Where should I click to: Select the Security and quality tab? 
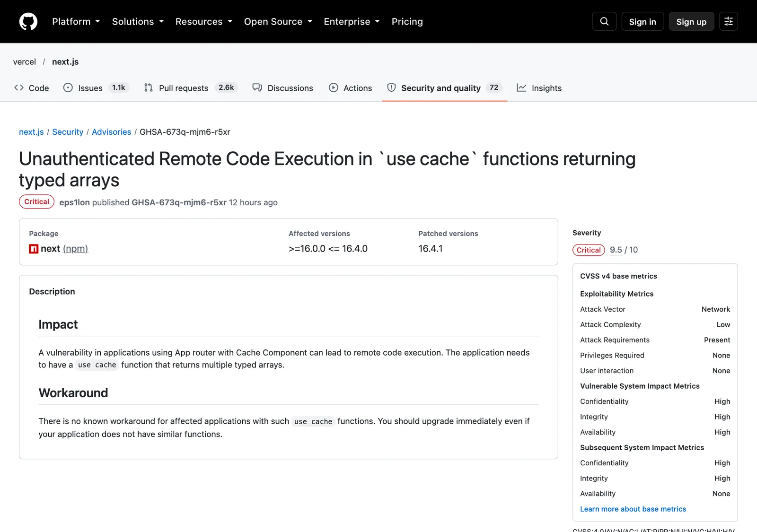click(x=445, y=88)
